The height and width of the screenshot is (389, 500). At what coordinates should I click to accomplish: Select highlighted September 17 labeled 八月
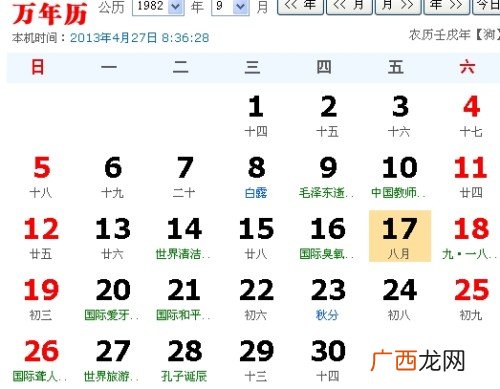(400, 236)
